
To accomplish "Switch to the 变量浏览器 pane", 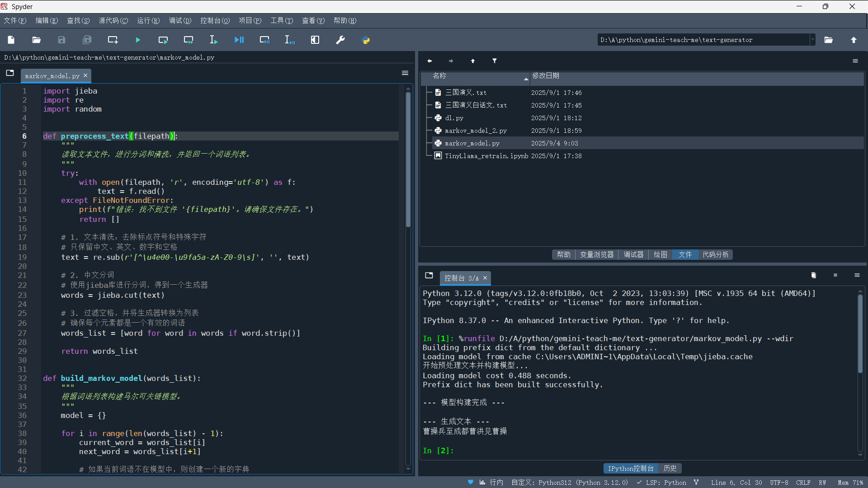I will pyautogui.click(x=596, y=254).
